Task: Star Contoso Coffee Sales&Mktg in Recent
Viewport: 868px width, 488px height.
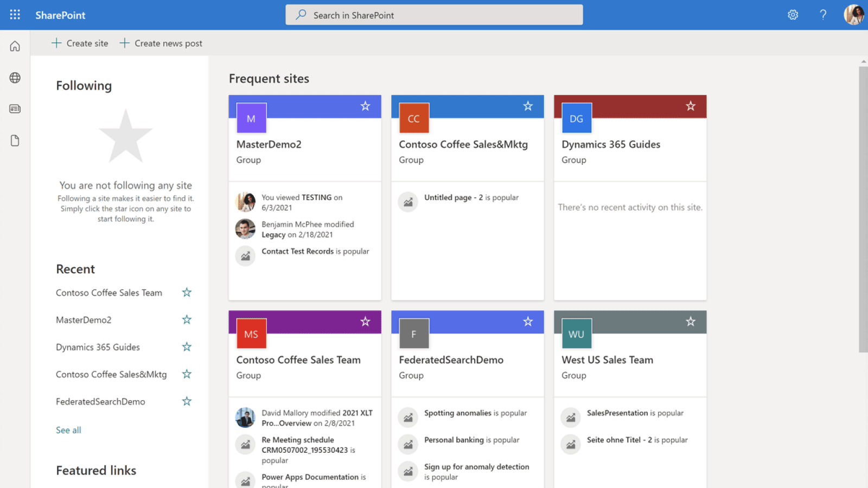Action: 187,374
